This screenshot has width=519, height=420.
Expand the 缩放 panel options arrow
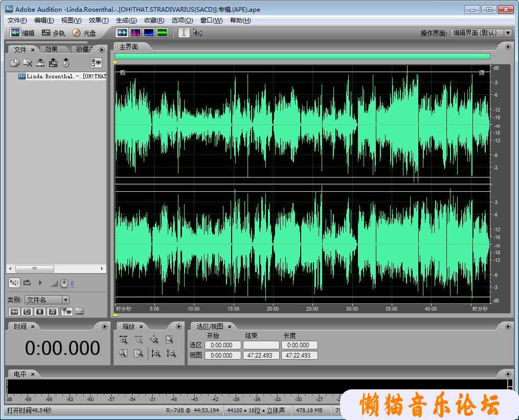pyautogui.click(x=179, y=326)
